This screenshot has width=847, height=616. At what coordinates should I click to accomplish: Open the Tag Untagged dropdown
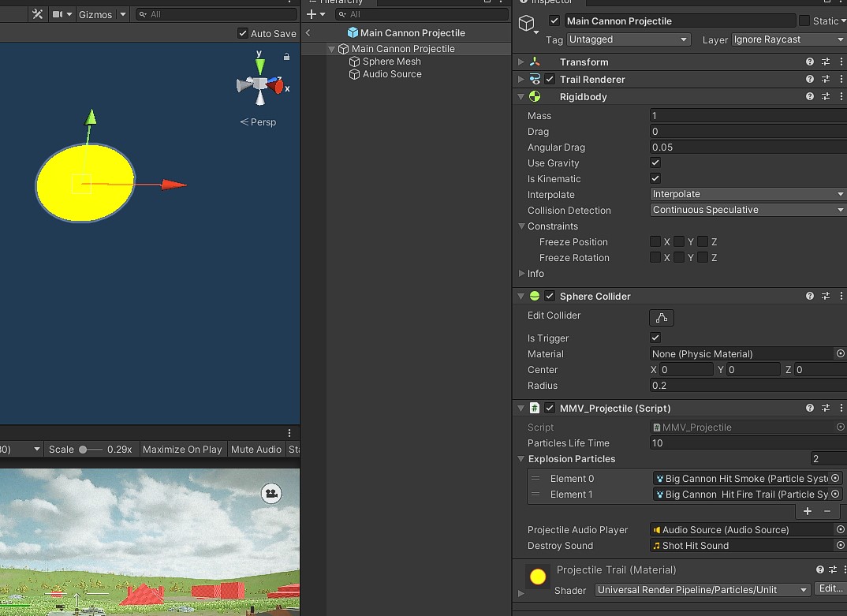tap(629, 39)
